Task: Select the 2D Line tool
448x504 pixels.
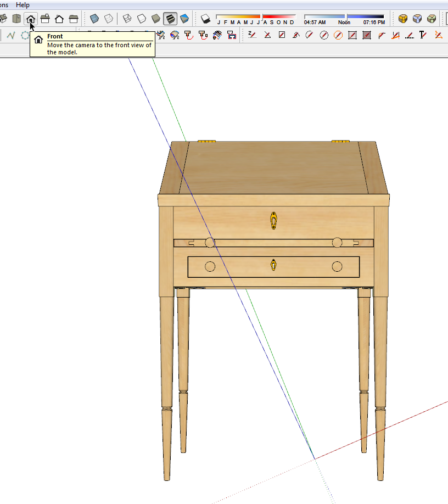Action: coord(267,35)
